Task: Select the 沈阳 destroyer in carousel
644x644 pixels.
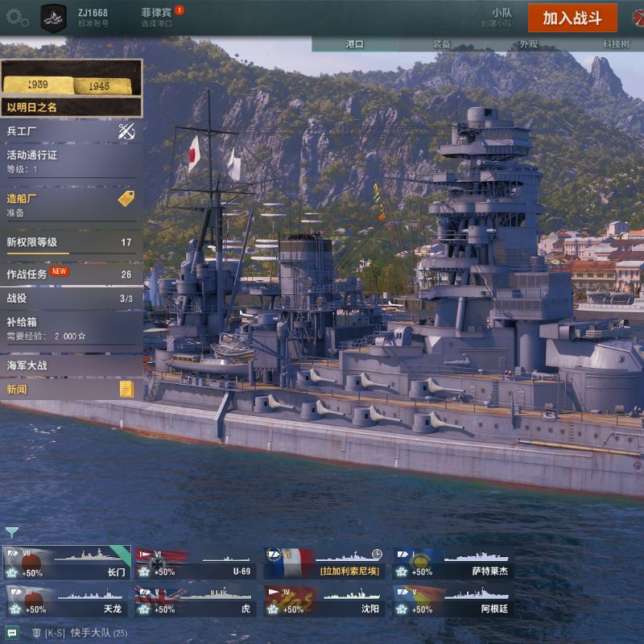Action: click(x=324, y=601)
